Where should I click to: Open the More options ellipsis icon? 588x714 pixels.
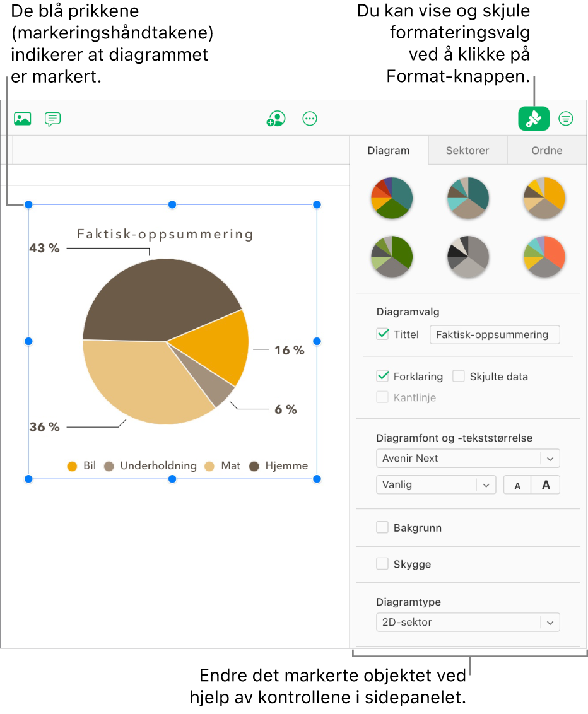pos(310,119)
